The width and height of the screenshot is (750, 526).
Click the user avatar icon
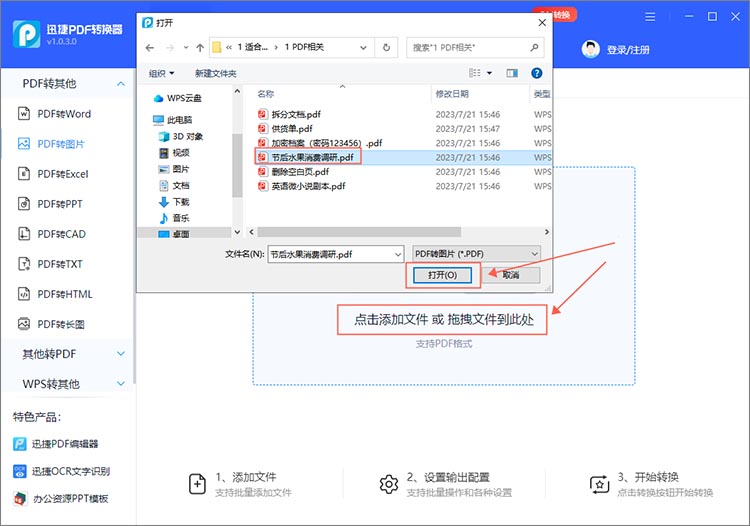(x=591, y=49)
